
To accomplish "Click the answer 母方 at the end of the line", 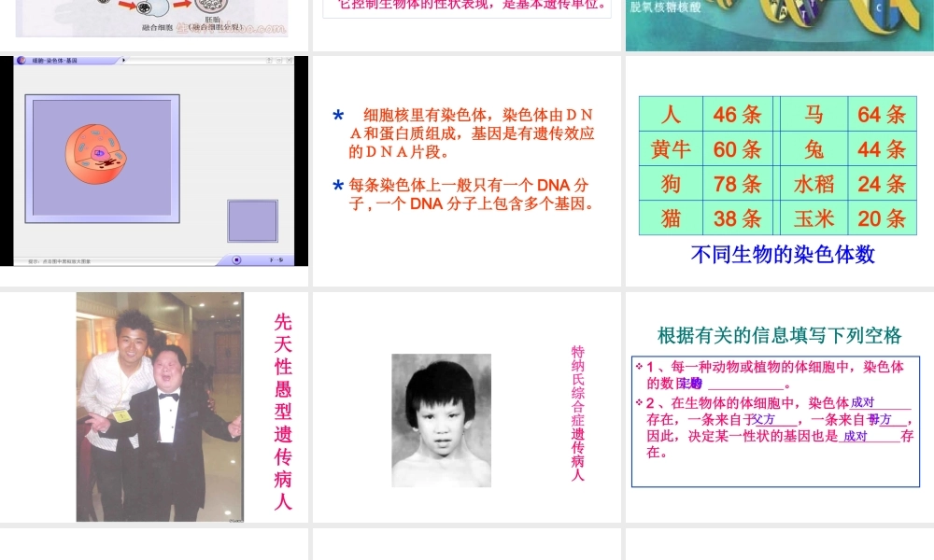I will (879, 420).
